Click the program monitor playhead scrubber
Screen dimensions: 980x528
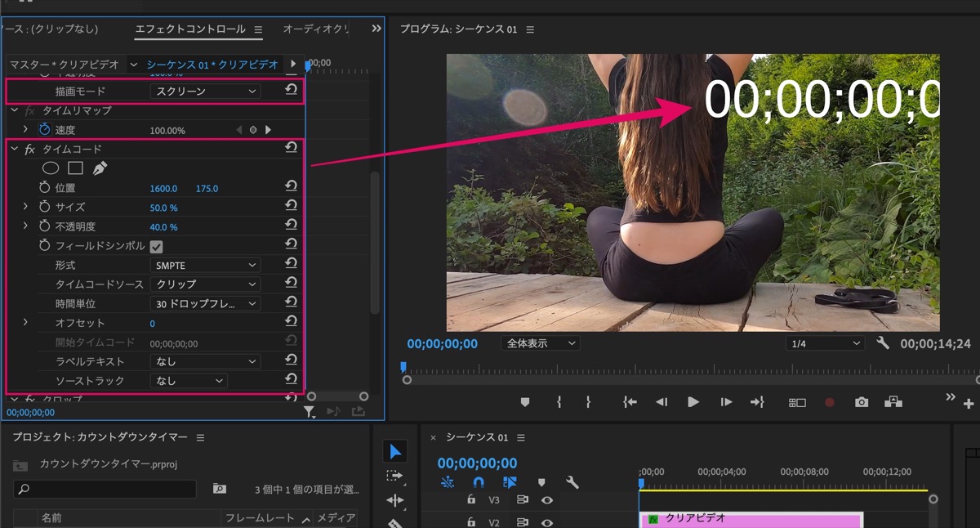(403, 368)
